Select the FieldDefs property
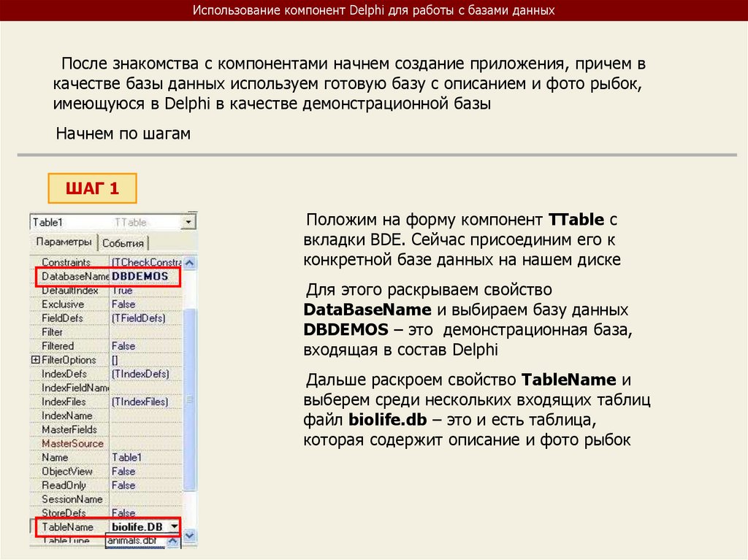Image resolution: width=748 pixels, height=560 pixels. [62, 318]
